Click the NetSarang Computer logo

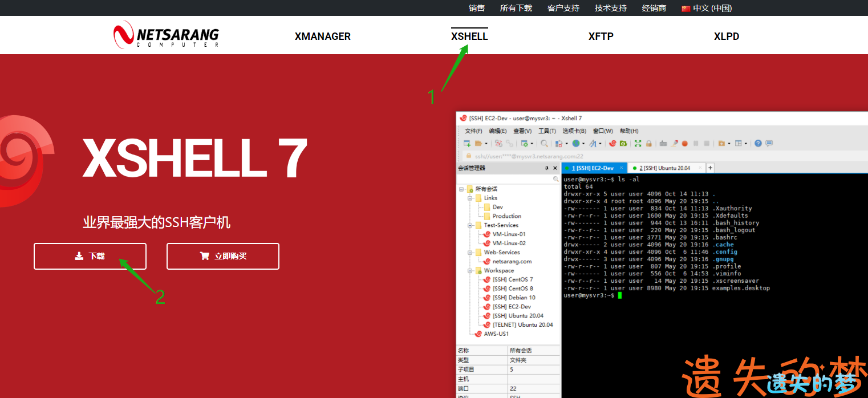[x=166, y=35]
